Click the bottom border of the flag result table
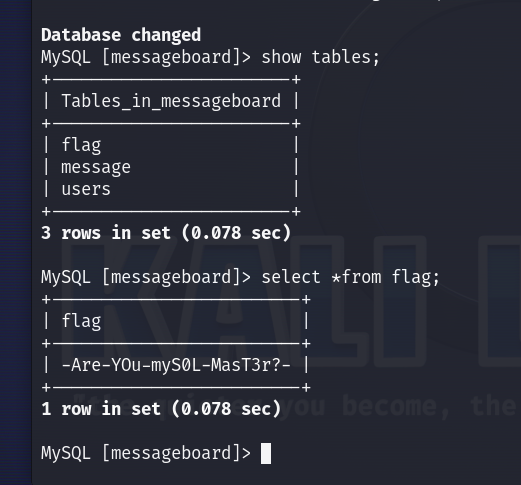 [176, 387]
